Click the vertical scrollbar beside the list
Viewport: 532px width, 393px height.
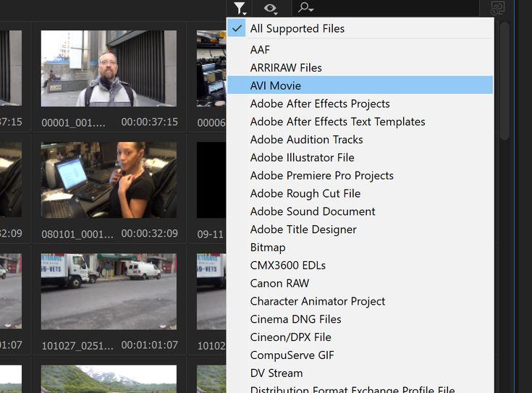504,81
